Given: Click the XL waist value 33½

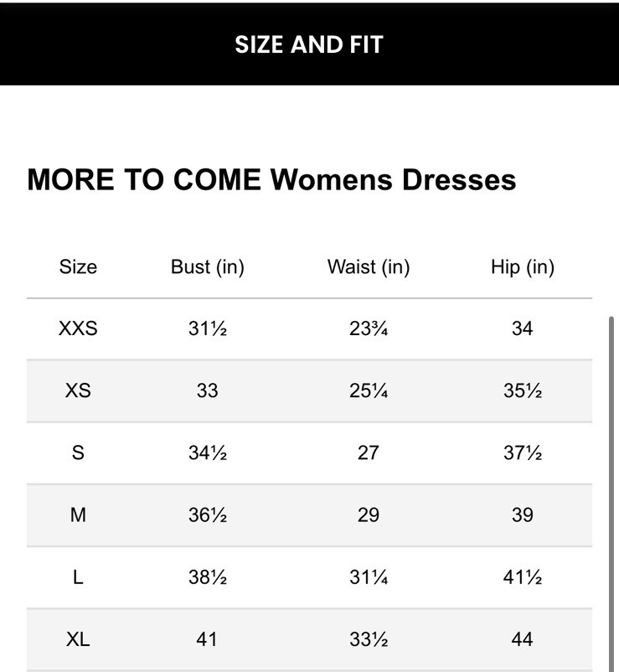Looking at the screenshot, I should (369, 639).
